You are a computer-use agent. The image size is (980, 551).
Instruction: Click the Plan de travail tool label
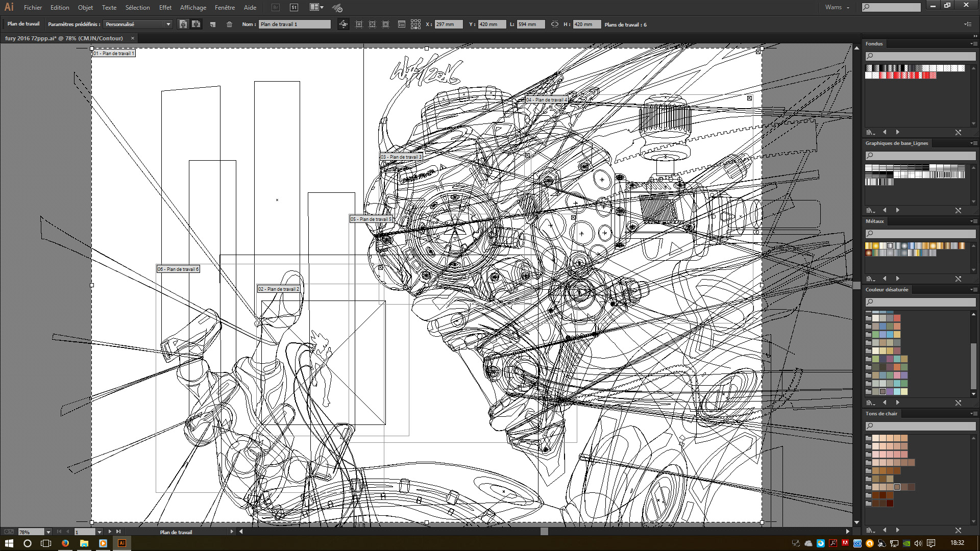click(x=23, y=24)
